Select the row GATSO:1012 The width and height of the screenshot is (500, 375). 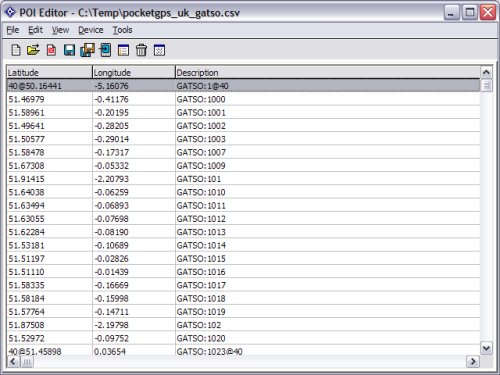243,219
